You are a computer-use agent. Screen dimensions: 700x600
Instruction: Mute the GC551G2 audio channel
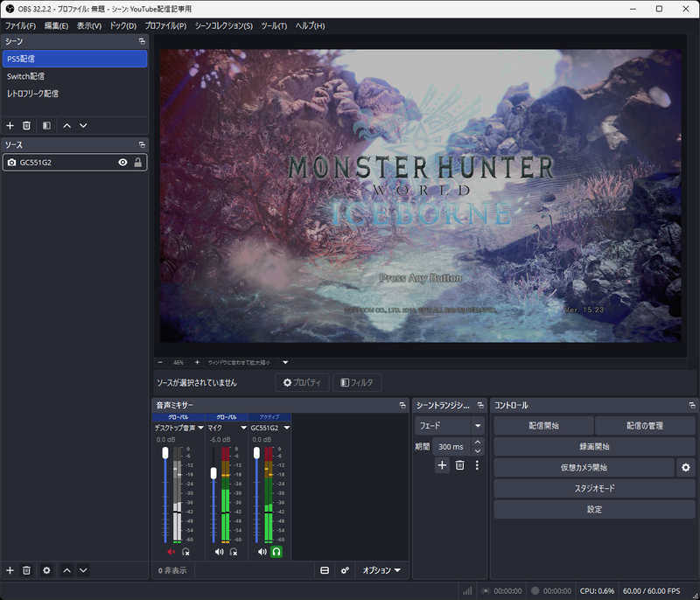pos(262,552)
